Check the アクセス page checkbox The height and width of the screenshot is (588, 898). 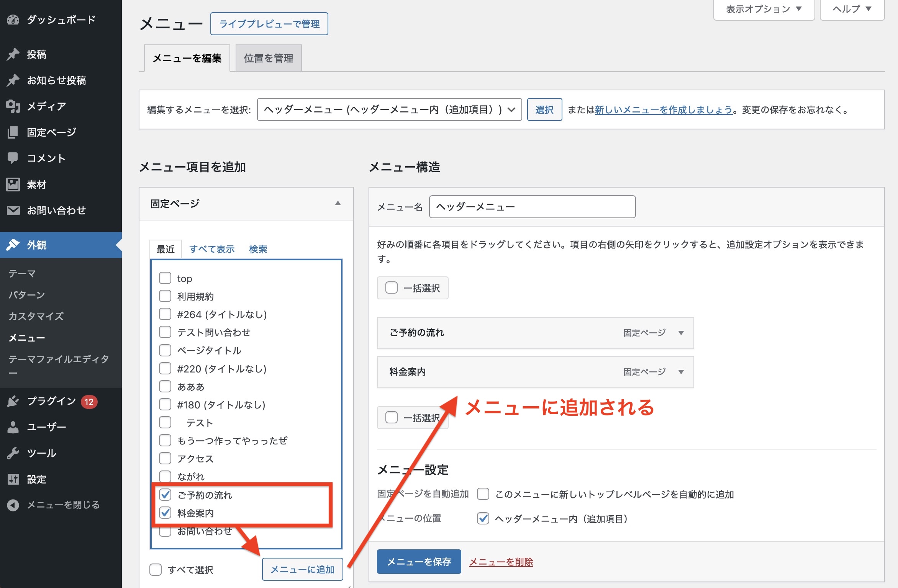pos(165,458)
